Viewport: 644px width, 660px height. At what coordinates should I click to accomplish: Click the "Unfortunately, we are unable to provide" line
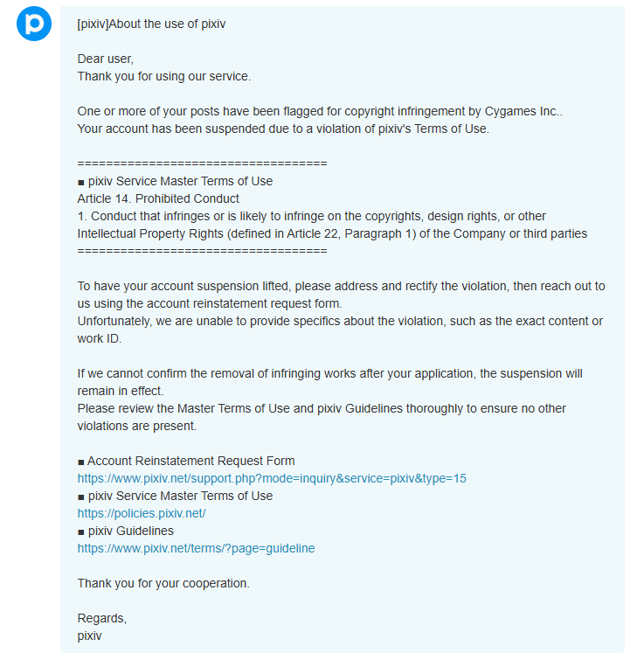click(340, 321)
